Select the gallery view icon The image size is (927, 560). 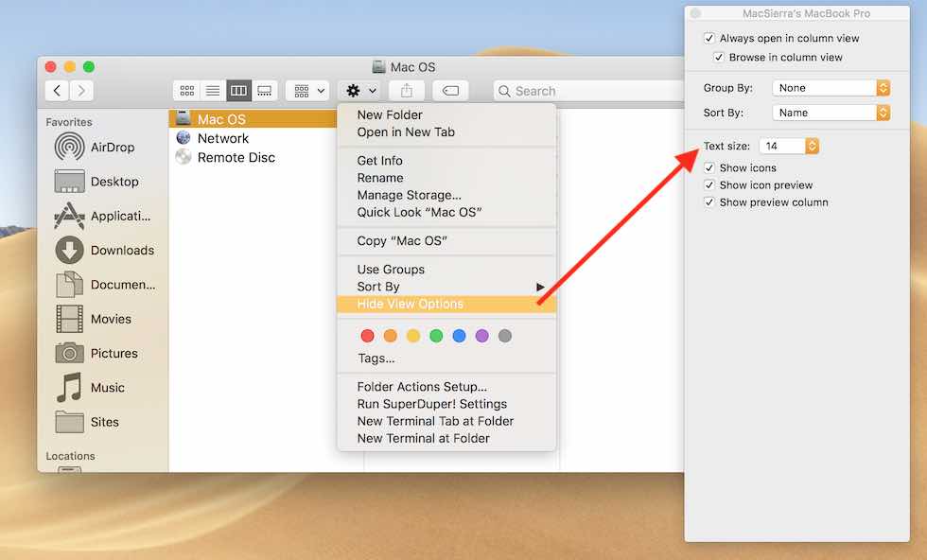click(265, 90)
